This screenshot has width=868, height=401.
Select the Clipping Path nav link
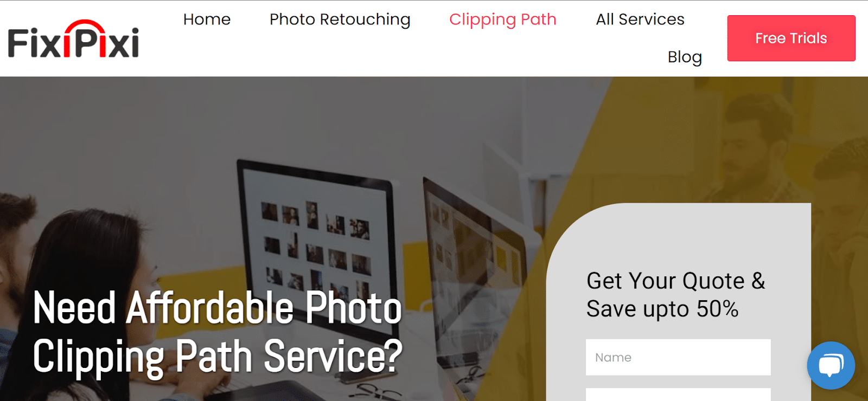click(x=502, y=20)
